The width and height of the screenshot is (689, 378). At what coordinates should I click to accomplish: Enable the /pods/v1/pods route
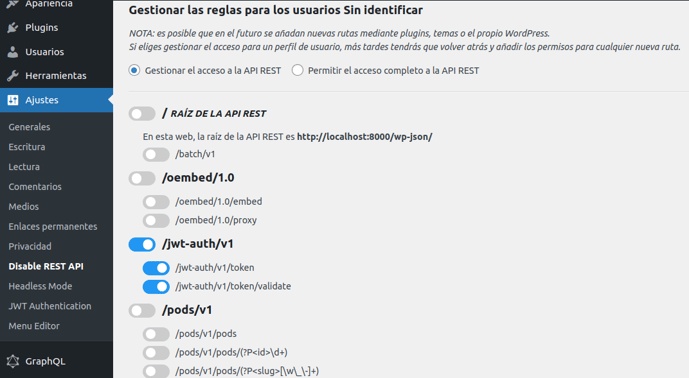[156, 334]
